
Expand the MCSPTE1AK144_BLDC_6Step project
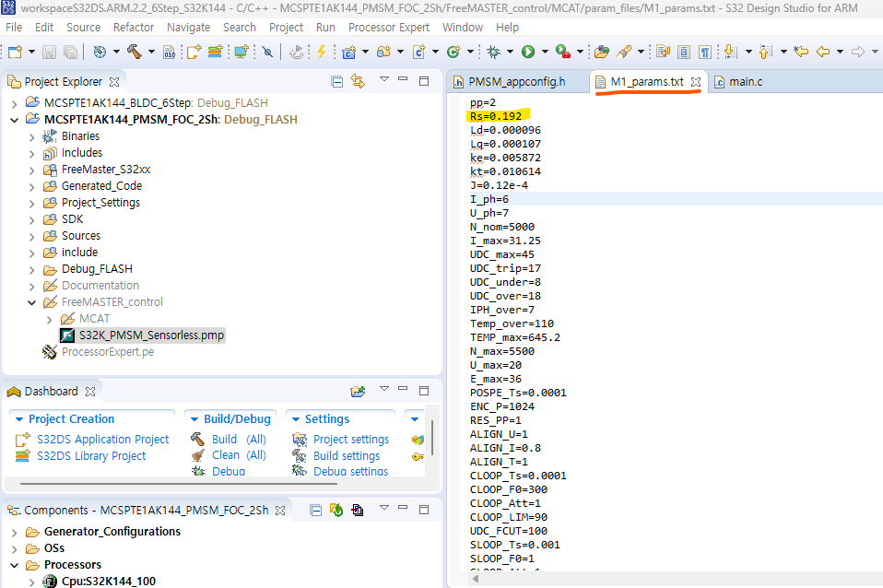tap(14, 103)
